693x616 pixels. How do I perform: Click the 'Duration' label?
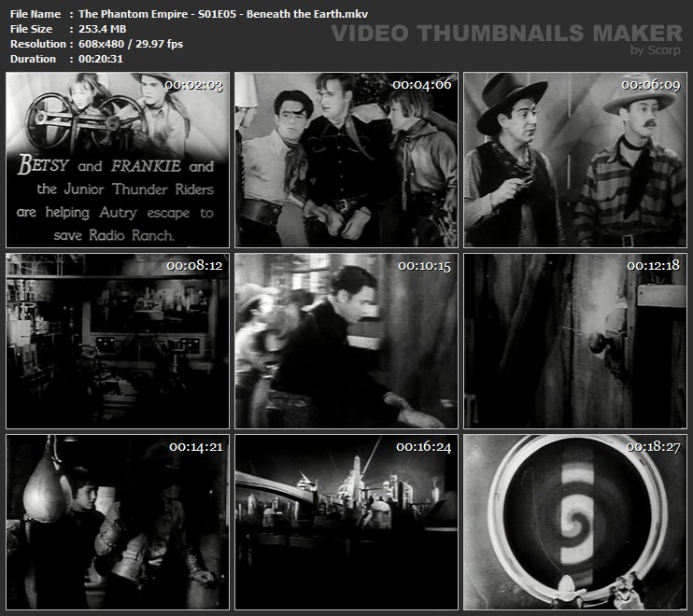(x=33, y=59)
